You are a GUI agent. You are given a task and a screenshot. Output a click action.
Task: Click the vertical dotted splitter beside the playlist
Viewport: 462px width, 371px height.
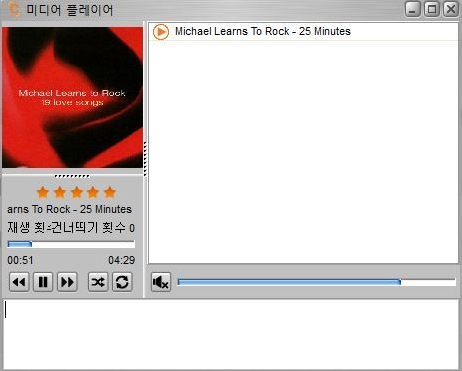145,159
